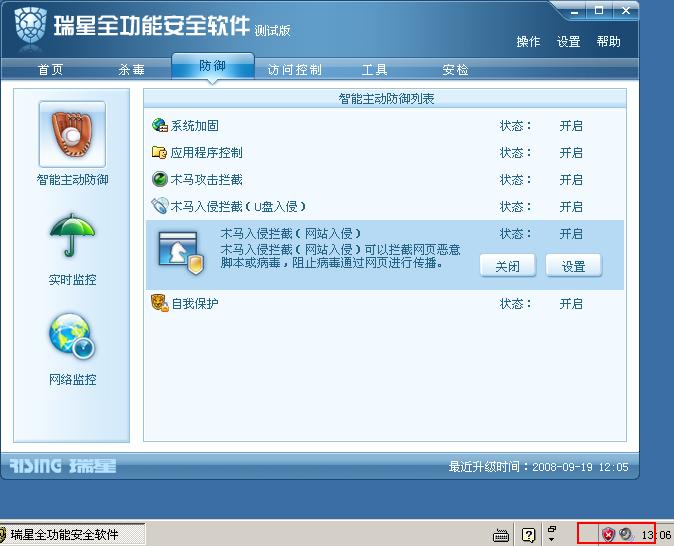674x546 pixels.
Task: Click the 应用程序控制 folder icon
Action: tap(159, 152)
